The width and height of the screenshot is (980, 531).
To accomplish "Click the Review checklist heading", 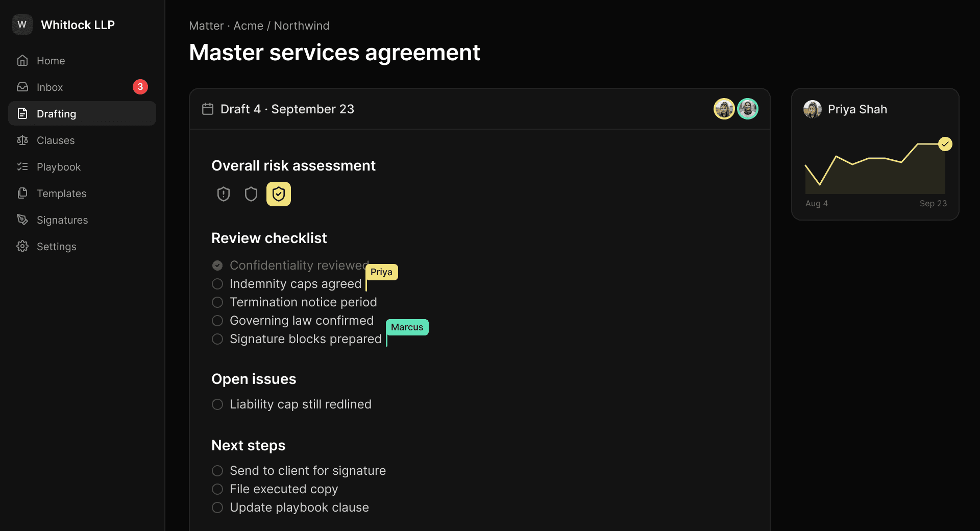I will [269, 238].
